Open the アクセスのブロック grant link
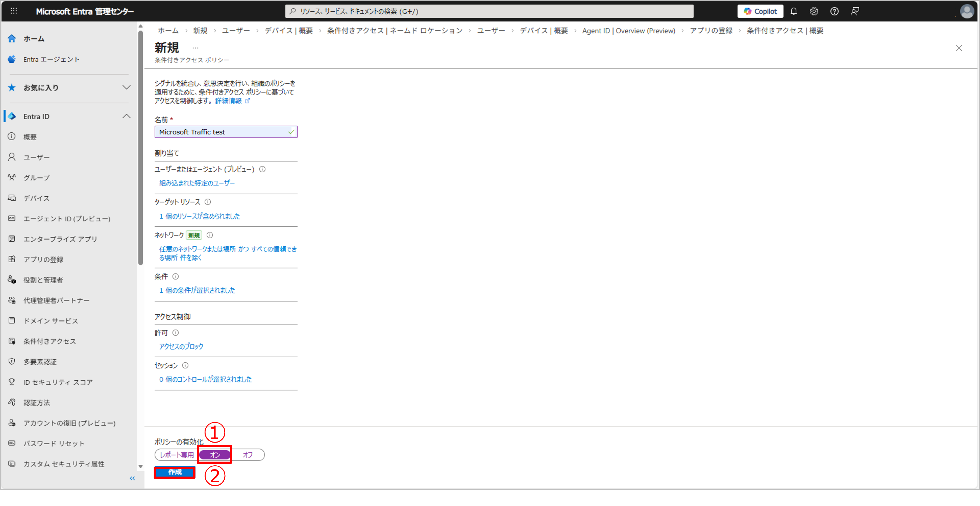 (181, 346)
